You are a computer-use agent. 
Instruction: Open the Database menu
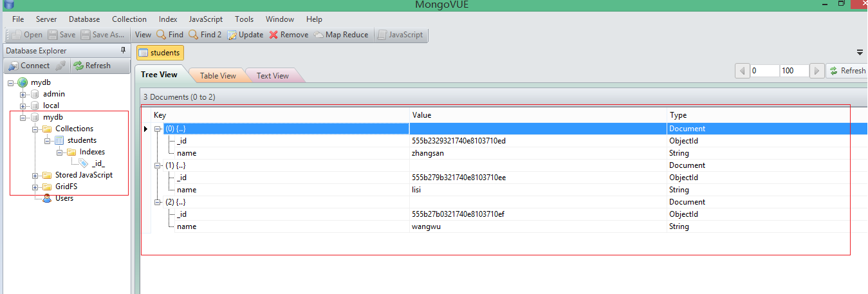(84, 19)
